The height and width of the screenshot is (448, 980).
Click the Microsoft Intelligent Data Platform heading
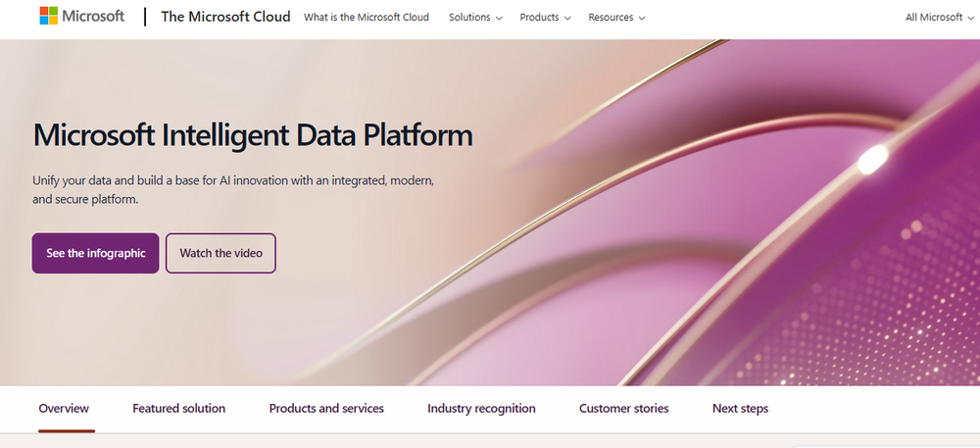point(253,135)
